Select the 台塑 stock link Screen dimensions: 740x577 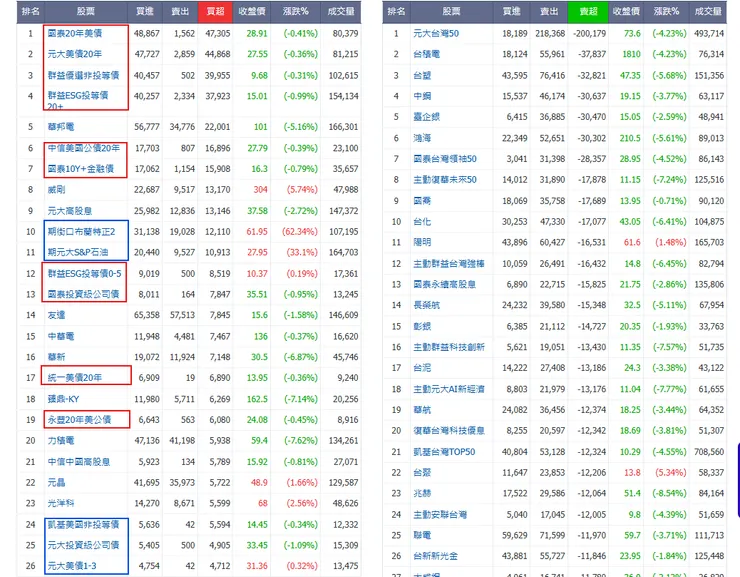(422, 75)
